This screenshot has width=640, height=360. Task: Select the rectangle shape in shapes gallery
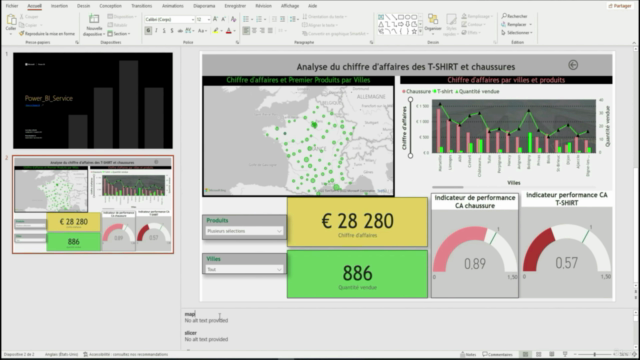[x=401, y=17]
